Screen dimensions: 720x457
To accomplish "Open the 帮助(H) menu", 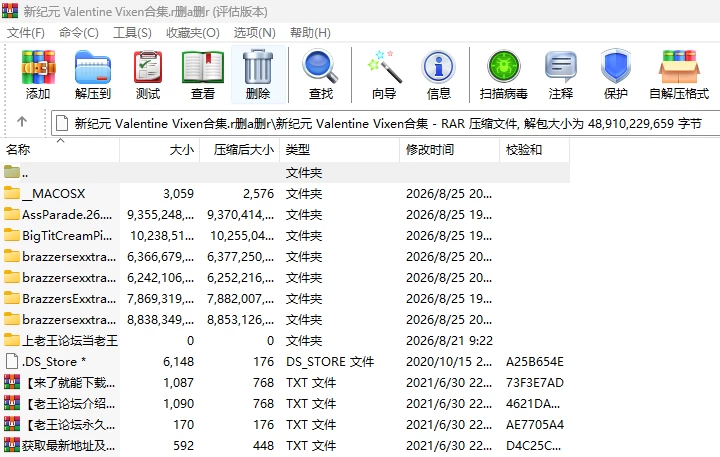I will pos(310,33).
